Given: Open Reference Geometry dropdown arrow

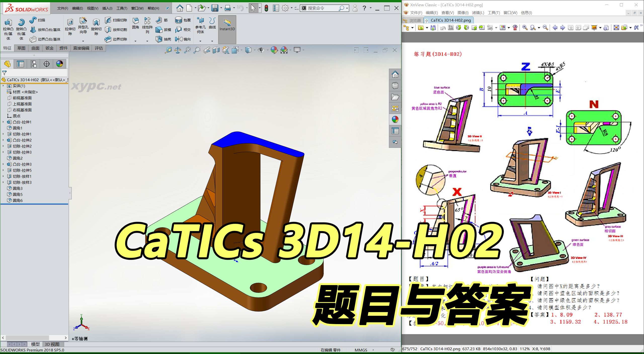Looking at the screenshot, I should click(x=200, y=41).
